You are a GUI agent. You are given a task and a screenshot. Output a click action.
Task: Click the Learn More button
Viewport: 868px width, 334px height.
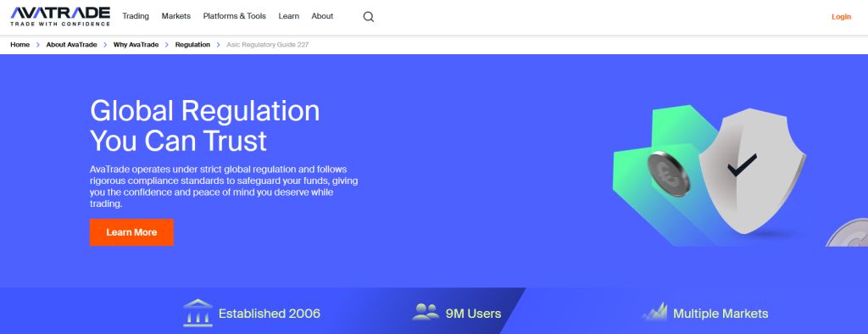[x=131, y=232]
